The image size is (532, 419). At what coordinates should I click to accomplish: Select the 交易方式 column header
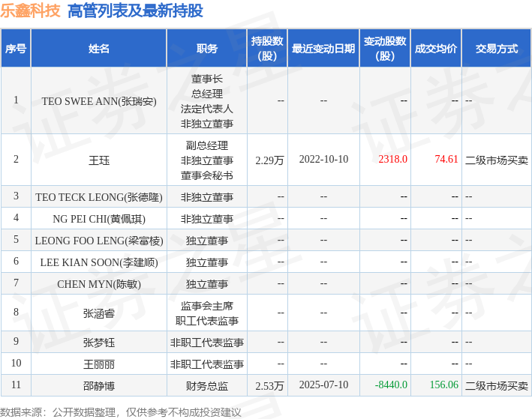click(x=497, y=49)
